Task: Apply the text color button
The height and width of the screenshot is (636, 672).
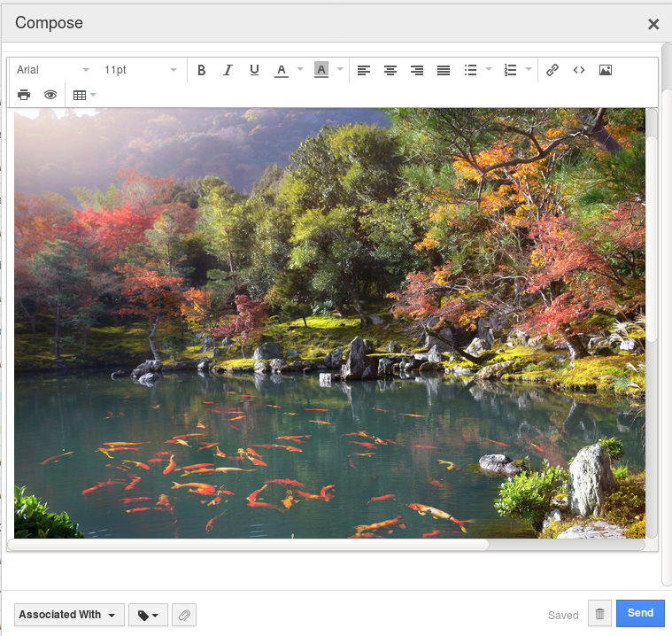Action: coord(282,70)
